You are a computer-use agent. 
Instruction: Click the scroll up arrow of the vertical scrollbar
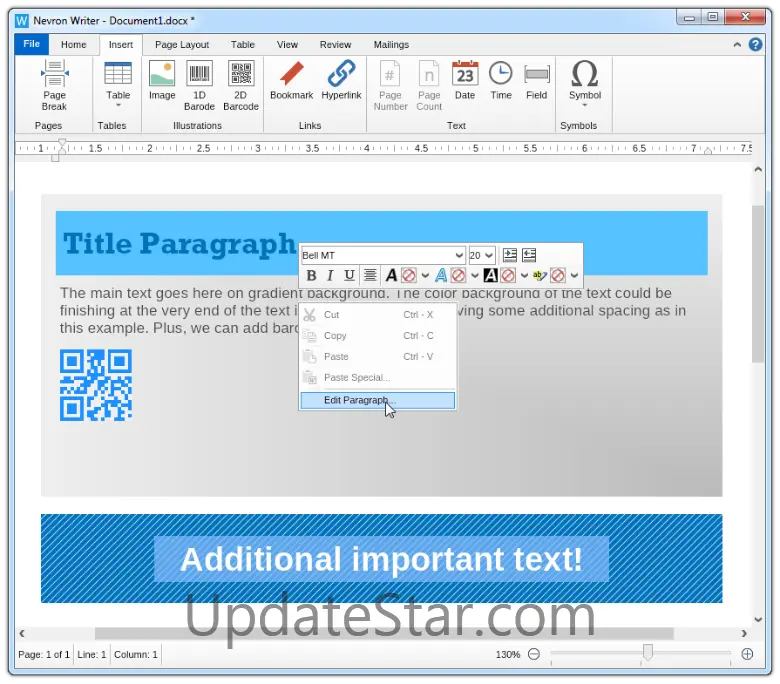(x=758, y=170)
